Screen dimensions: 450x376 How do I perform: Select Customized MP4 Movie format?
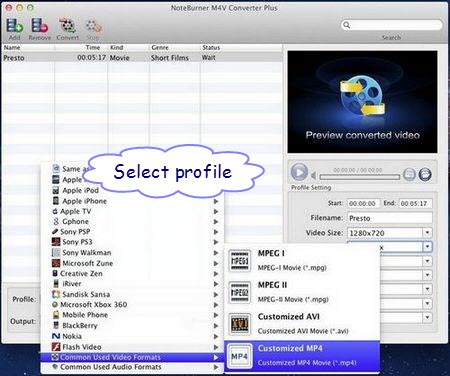coord(302,356)
